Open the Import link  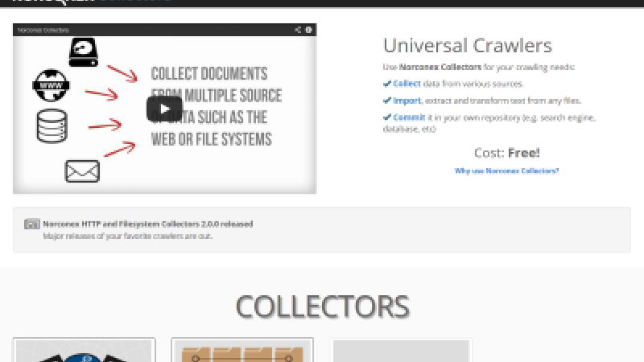click(407, 101)
